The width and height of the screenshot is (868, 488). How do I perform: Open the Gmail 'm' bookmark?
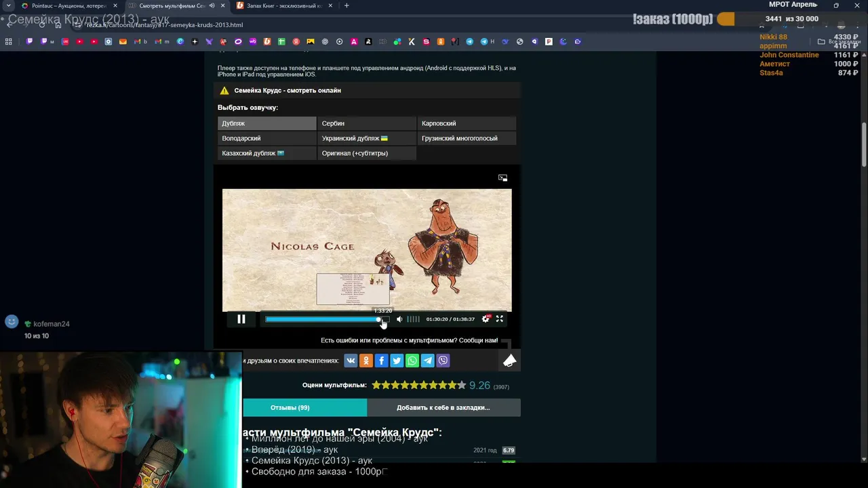pos(161,41)
